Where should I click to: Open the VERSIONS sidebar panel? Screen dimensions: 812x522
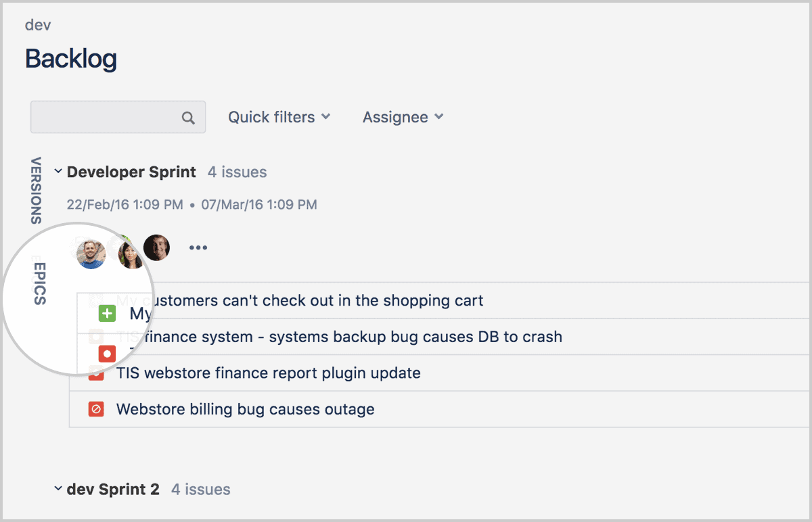click(37, 189)
